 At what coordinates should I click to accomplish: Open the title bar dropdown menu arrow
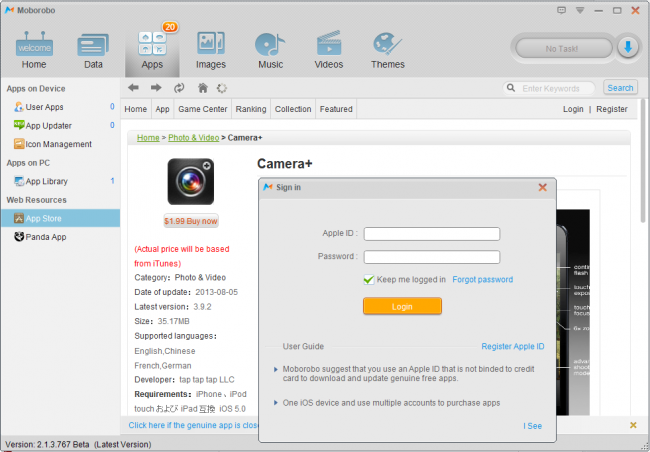pos(580,10)
